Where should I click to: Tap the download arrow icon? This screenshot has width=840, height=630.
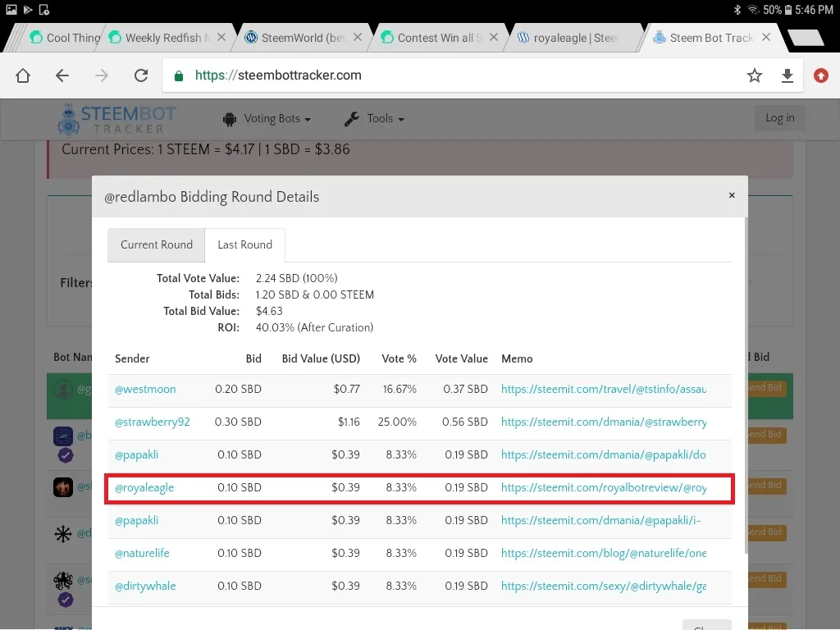pyautogui.click(x=787, y=75)
